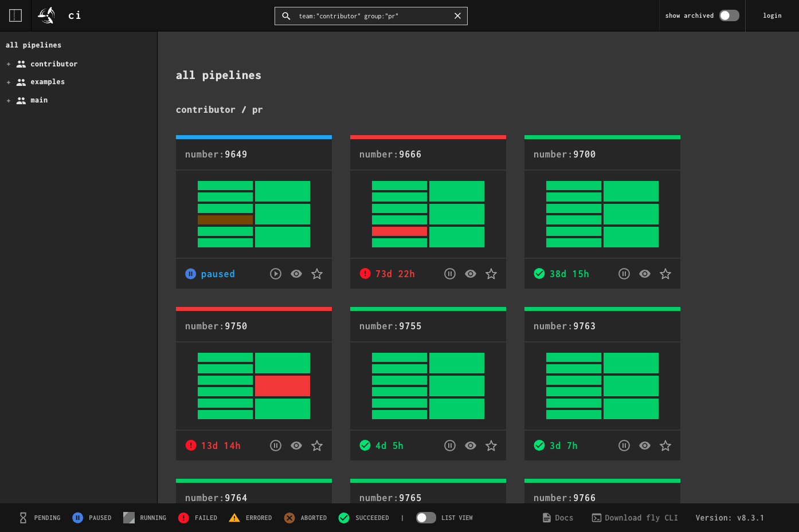Click the brown paused job in number:9649

[225, 220]
